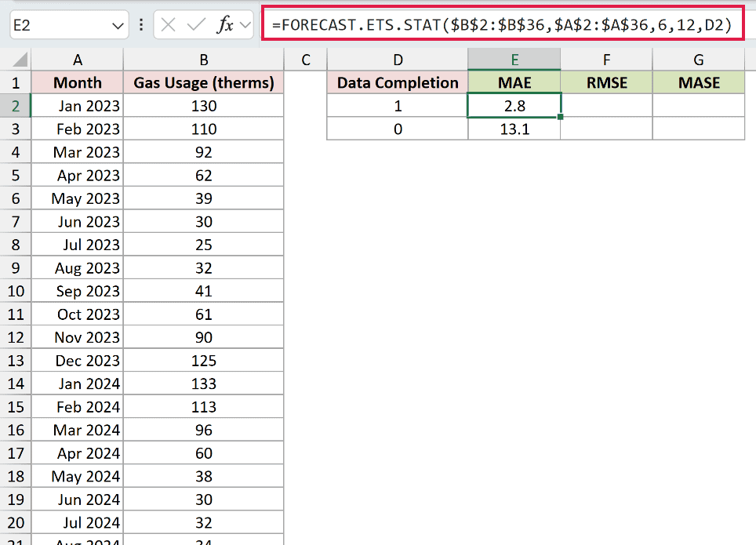Image resolution: width=756 pixels, height=545 pixels.
Task: Select the Jun 2023 cell
Action: 77,221
